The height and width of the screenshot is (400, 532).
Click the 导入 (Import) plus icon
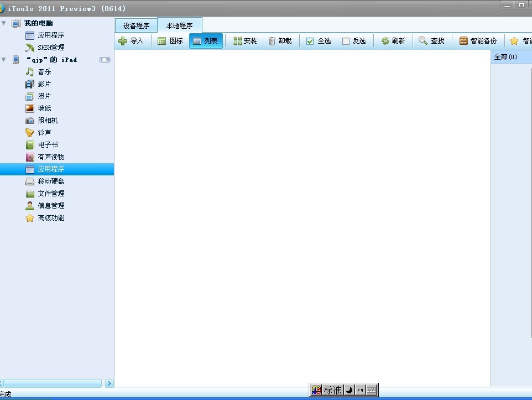[123, 41]
